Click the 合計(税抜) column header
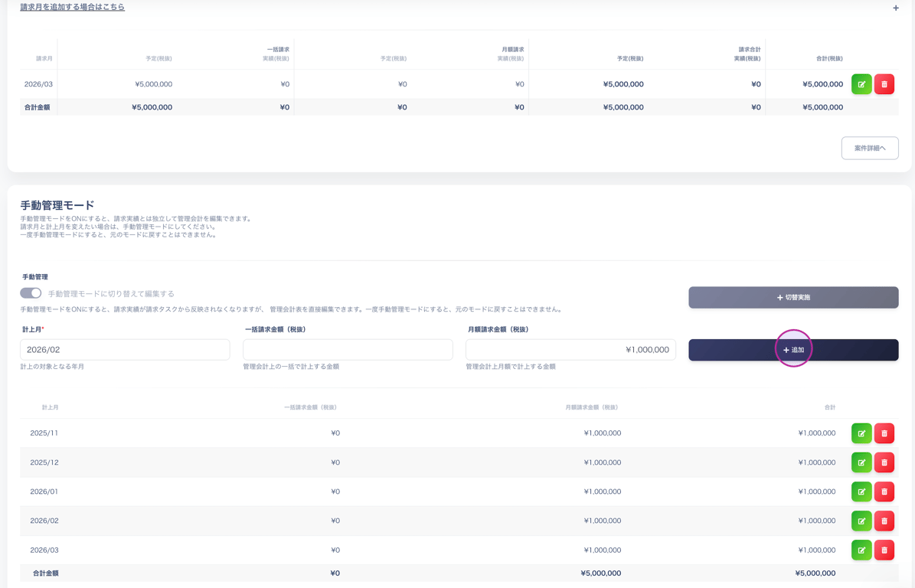 click(829, 59)
